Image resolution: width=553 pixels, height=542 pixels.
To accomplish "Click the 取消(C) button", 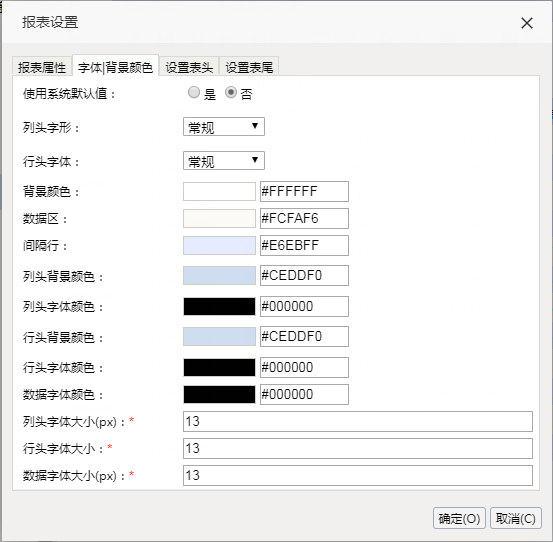I will [x=516, y=518].
